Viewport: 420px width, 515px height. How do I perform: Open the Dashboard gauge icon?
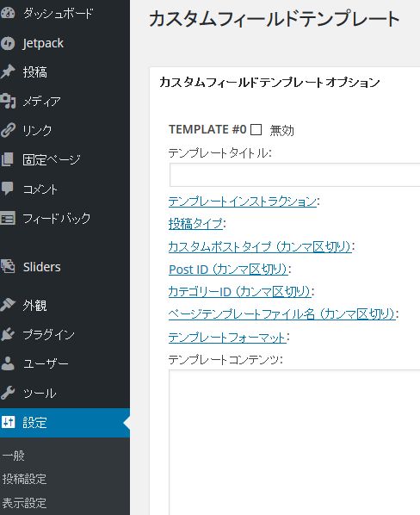pyautogui.click(x=8, y=14)
